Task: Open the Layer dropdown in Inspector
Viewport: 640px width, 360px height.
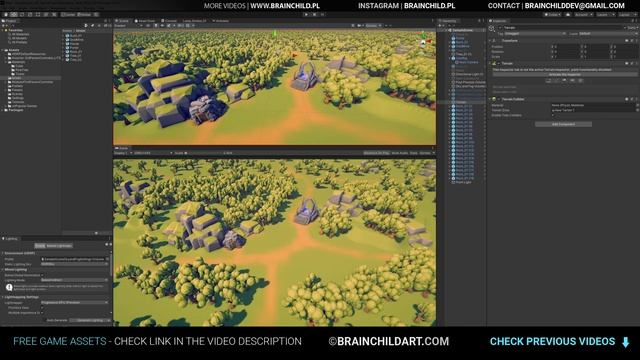Action: [609, 34]
